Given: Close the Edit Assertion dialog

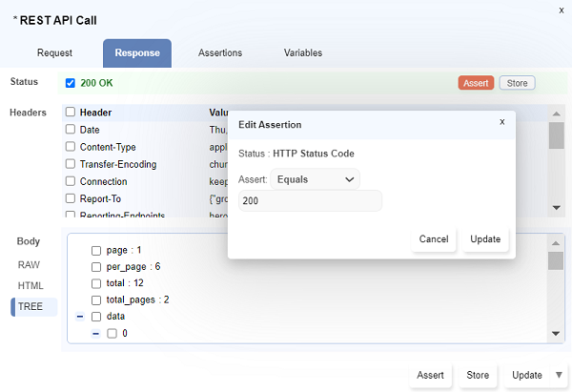Looking at the screenshot, I should coord(502,122).
